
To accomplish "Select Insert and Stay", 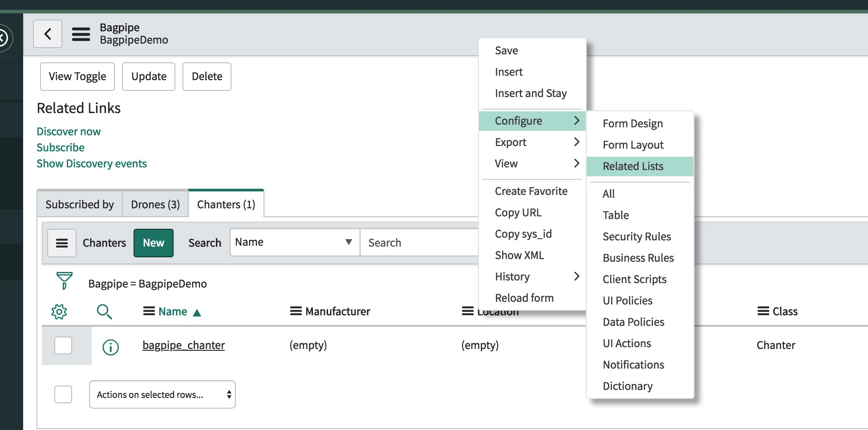I will pyautogui.click(x=532, y=93).
